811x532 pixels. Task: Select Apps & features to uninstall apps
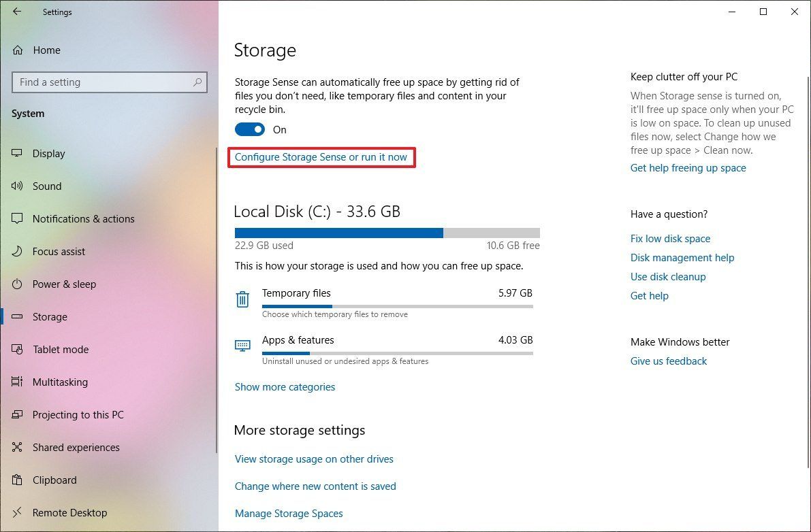(x=298, y=339)
